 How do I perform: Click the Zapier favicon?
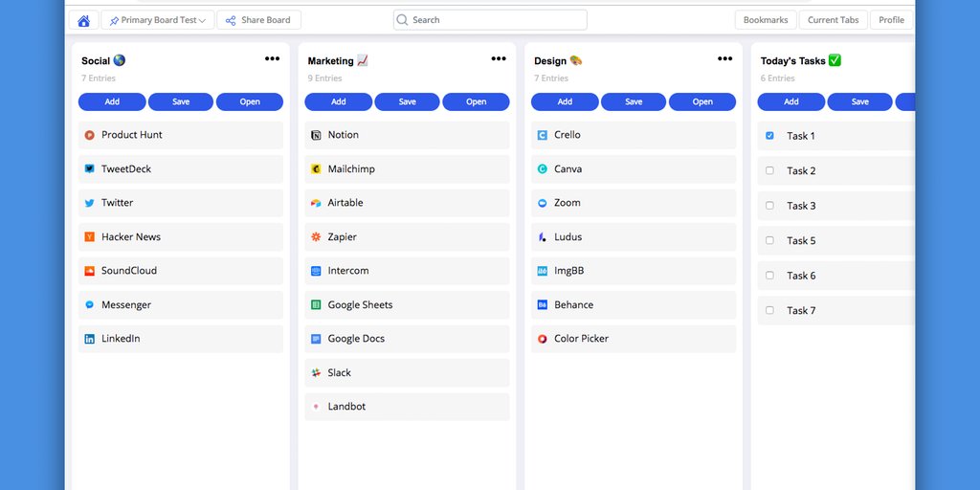point(316,237)
